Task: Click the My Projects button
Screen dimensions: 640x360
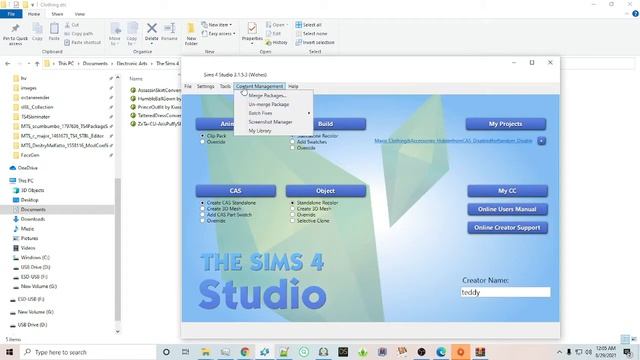Action: point(505,124)
